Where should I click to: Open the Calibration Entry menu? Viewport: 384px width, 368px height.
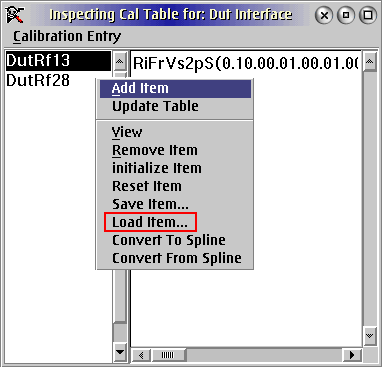(x=67, y=36)
